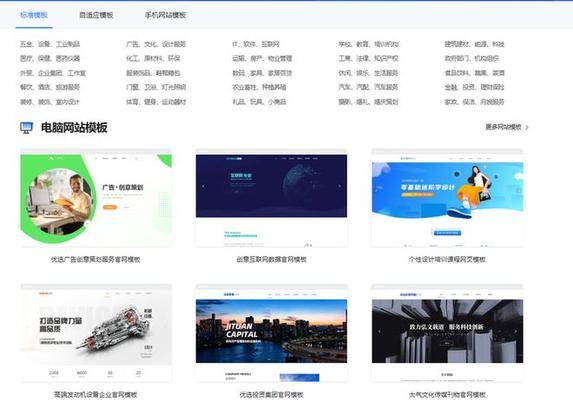Open the 外贸、企业集团、工作室 category
This screenshot has width=573, height=400.
[53, 73]
